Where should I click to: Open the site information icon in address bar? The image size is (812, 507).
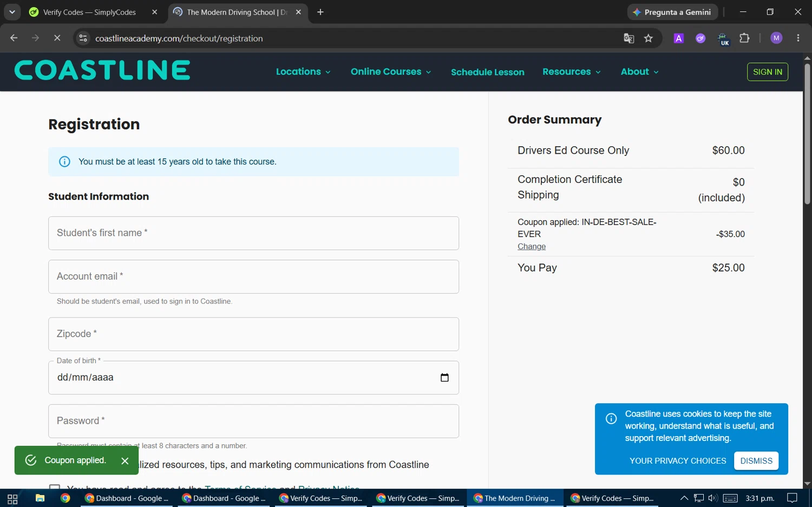pyautogui.click(x=83, y=38)
